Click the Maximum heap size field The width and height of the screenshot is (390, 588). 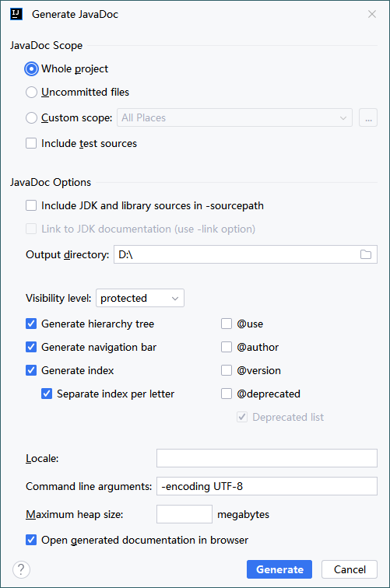(x=184, y=514)
